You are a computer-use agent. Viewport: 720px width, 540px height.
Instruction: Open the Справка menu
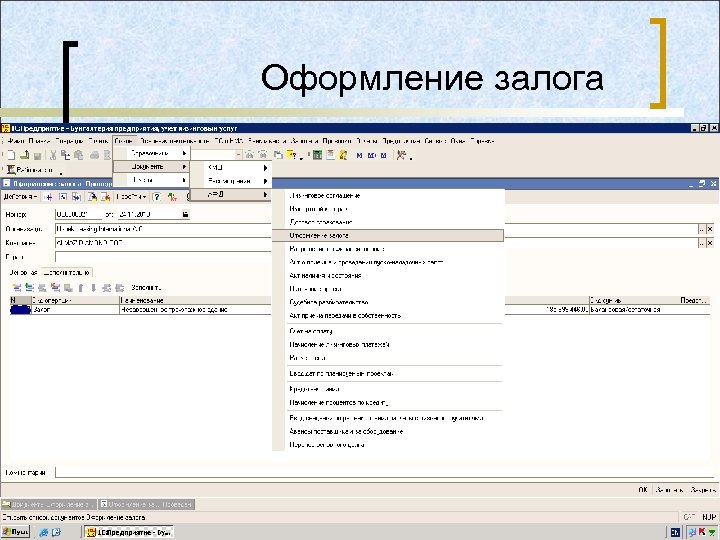click(482, 141)
